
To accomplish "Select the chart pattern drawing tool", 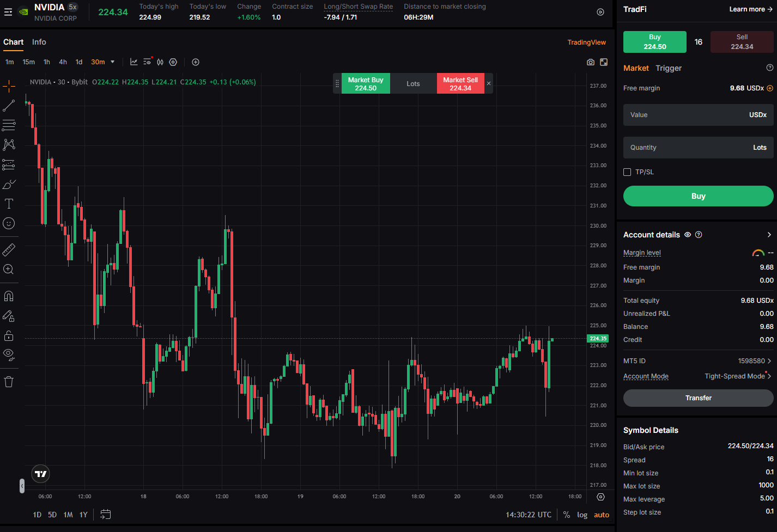I will (x=9, y=145).
